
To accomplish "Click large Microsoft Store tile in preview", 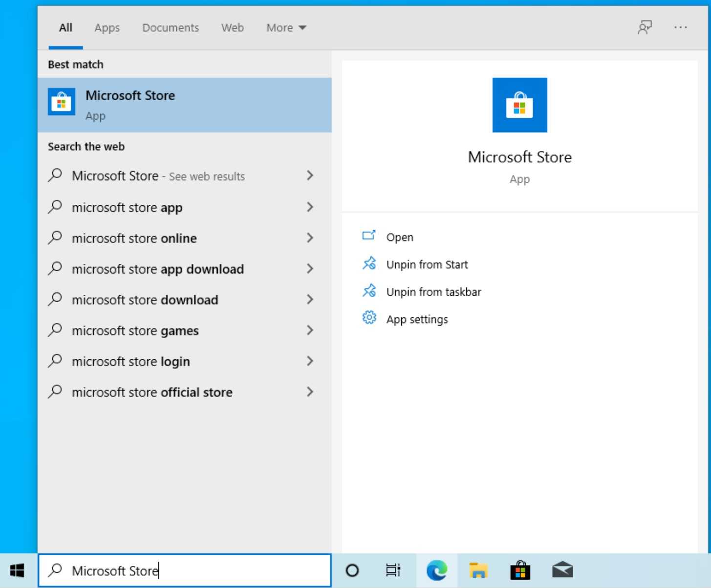I will (x=519, y=105).
